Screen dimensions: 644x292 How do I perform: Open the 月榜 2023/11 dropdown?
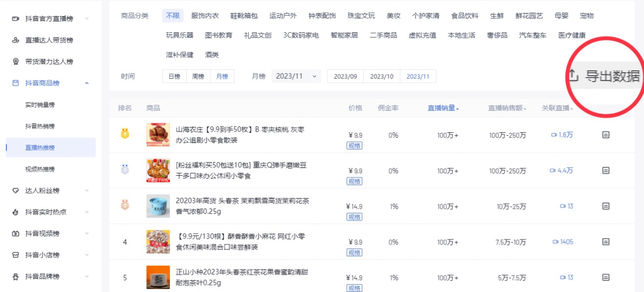click(x=296, y=76)
